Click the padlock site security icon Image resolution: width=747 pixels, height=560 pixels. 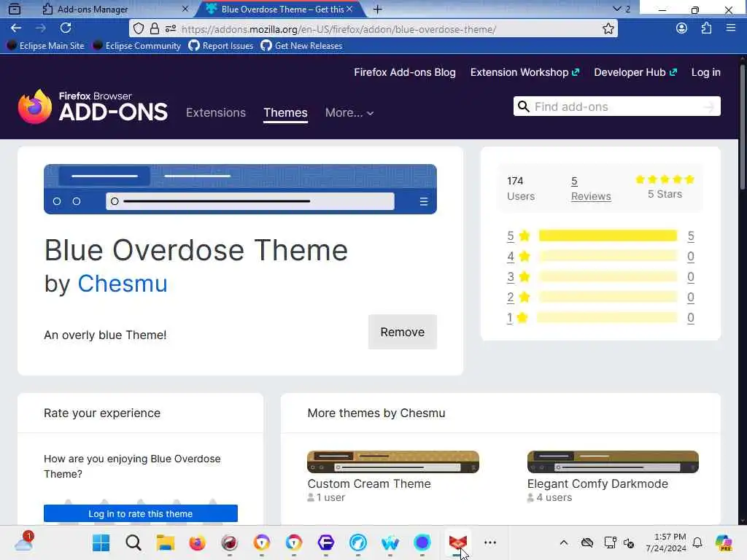pos(155,28)
